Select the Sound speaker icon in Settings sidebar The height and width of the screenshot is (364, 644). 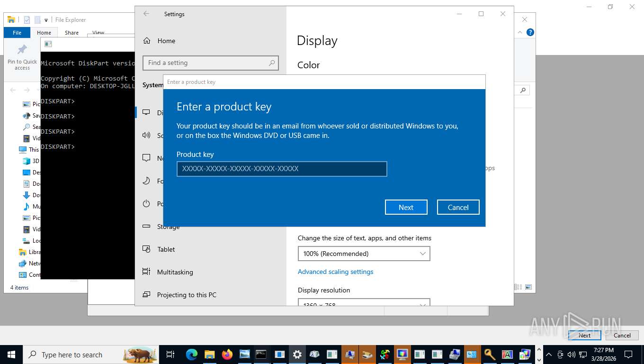pyautogui.click(x=146, y=135)
